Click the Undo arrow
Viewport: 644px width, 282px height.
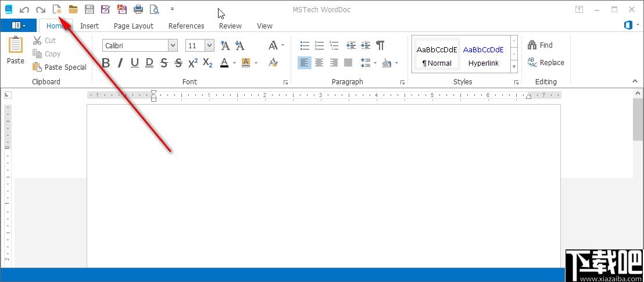point(24,9)
